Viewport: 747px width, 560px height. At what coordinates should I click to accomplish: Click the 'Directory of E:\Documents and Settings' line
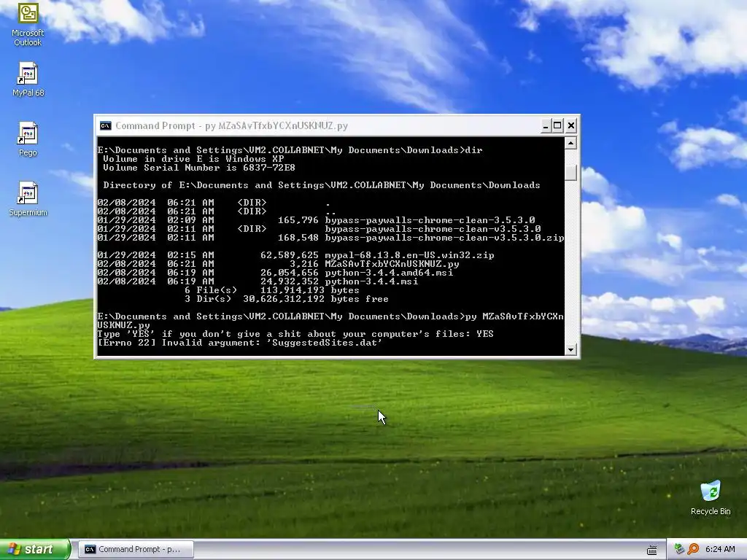pos(322,185)
